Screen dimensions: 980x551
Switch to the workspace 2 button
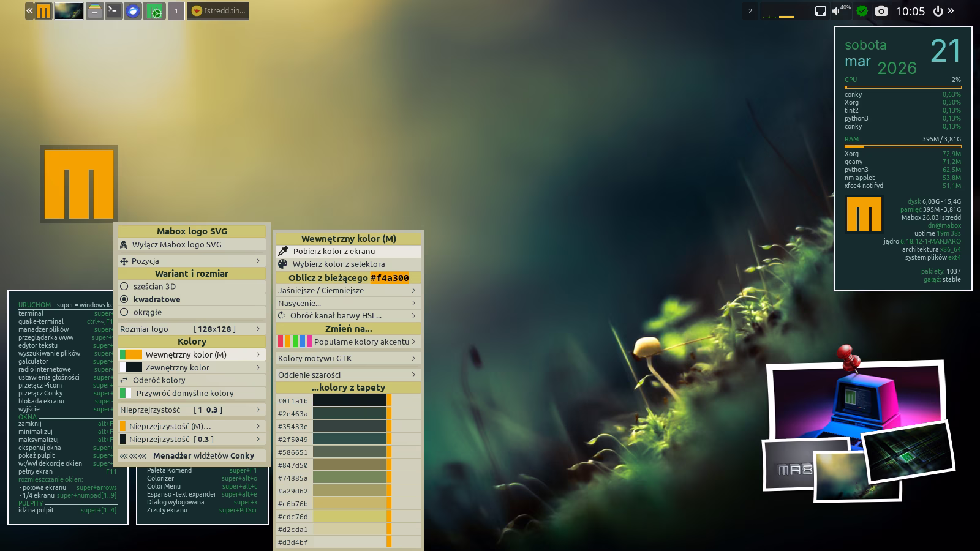pyautogui.click(x=750, y=11)
